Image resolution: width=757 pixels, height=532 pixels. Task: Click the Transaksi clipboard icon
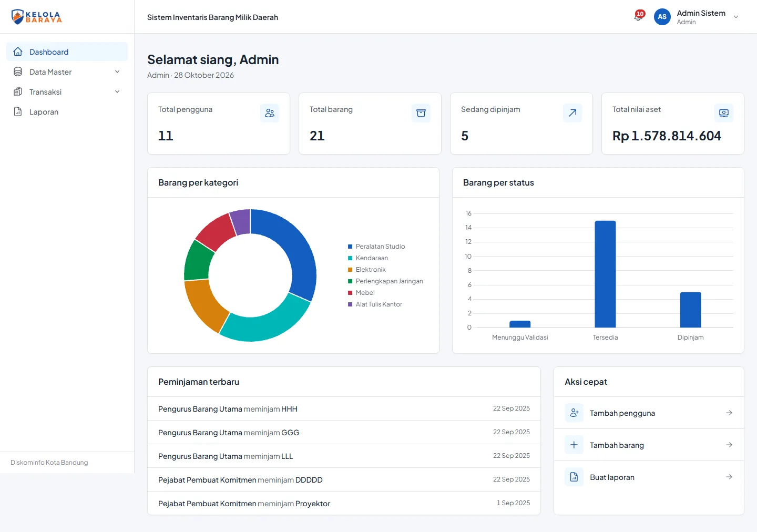[18, 91]
